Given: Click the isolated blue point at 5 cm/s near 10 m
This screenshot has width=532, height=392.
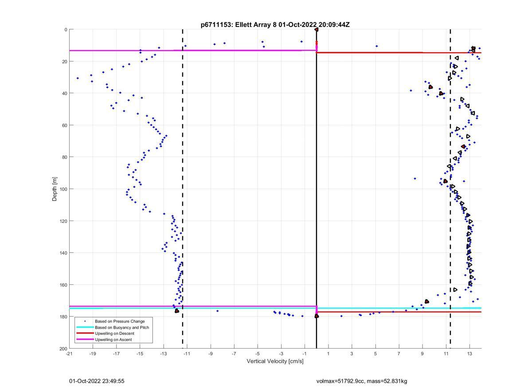Looking at the screenshot, I should coord(377,46).
